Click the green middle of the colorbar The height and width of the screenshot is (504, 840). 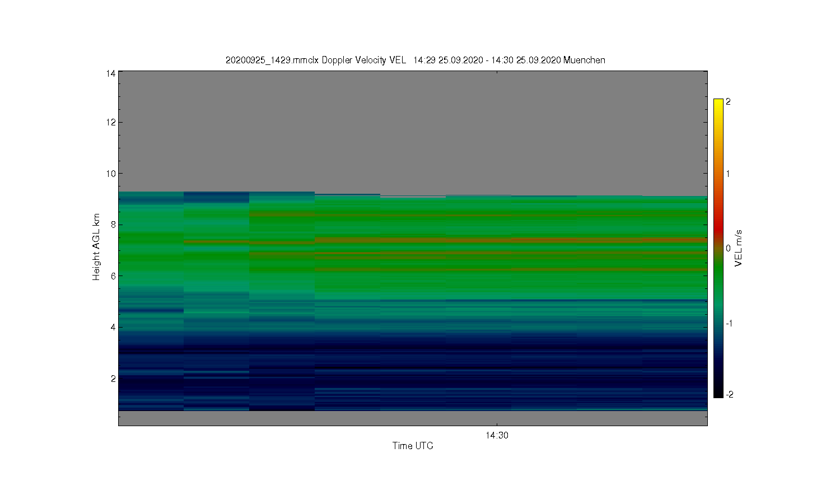pyautogui.click(x=718, y=280)
